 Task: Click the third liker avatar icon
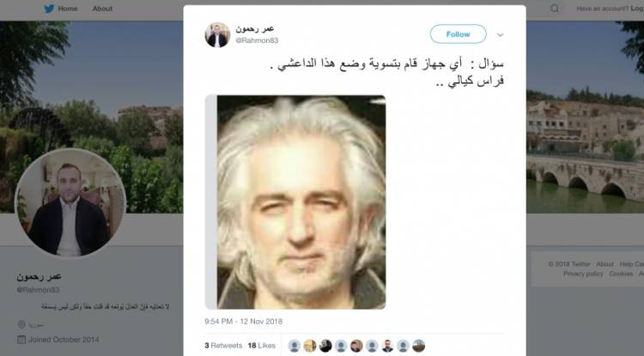click(325, 346)
